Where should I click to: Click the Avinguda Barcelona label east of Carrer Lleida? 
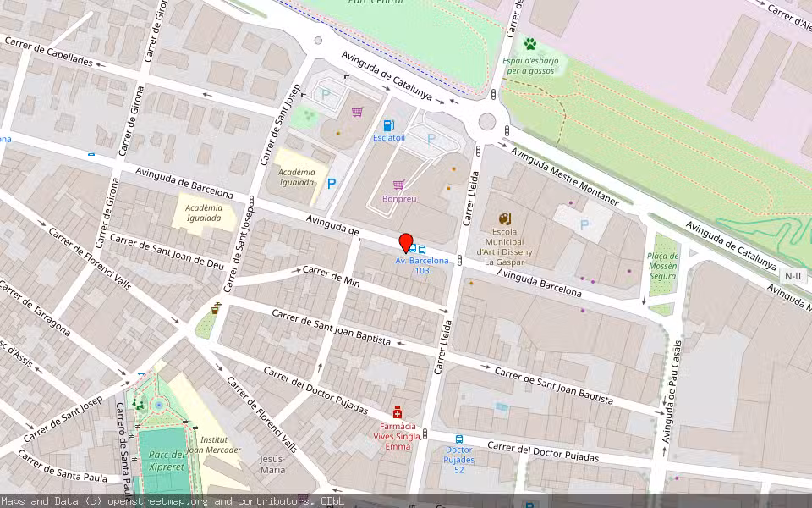(x=539, y=283)
